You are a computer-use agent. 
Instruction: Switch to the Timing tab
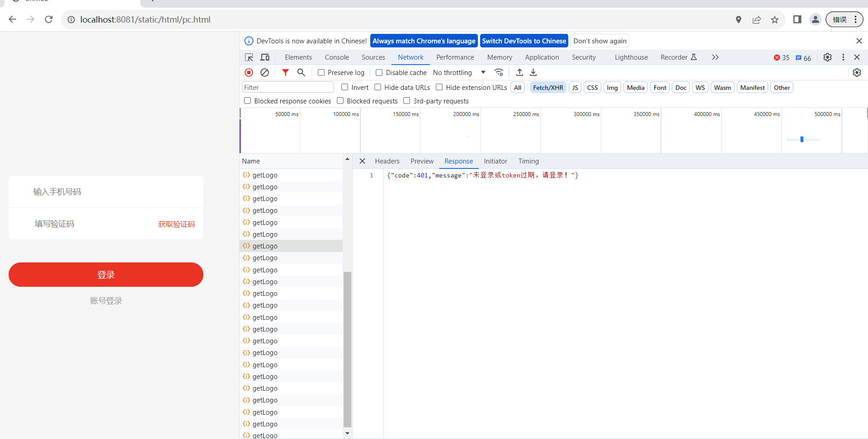[528, 161]
